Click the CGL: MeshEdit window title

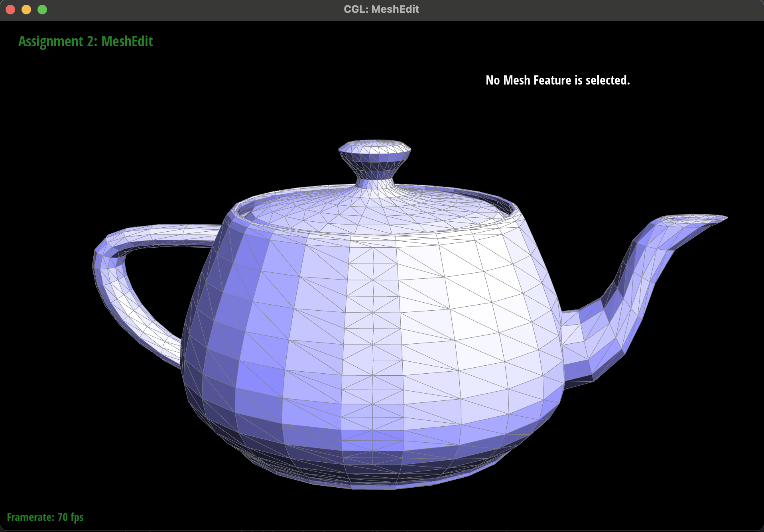tap(381, 9)
